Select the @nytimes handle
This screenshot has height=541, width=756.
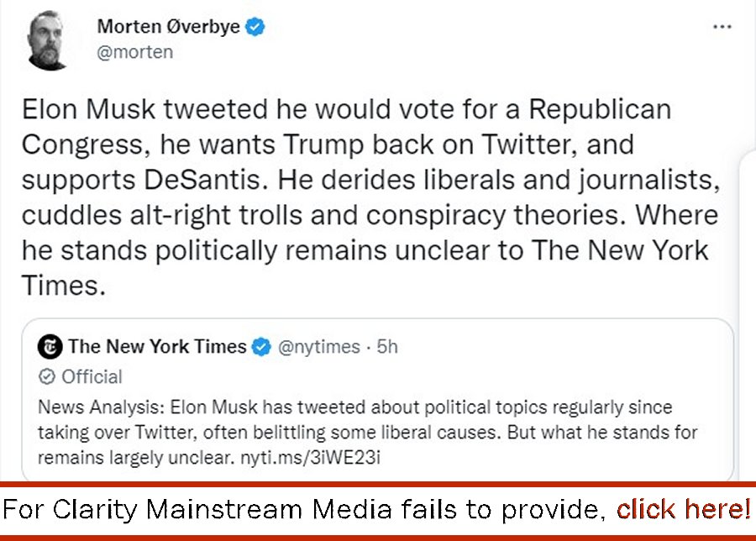(x=318, y=347)
